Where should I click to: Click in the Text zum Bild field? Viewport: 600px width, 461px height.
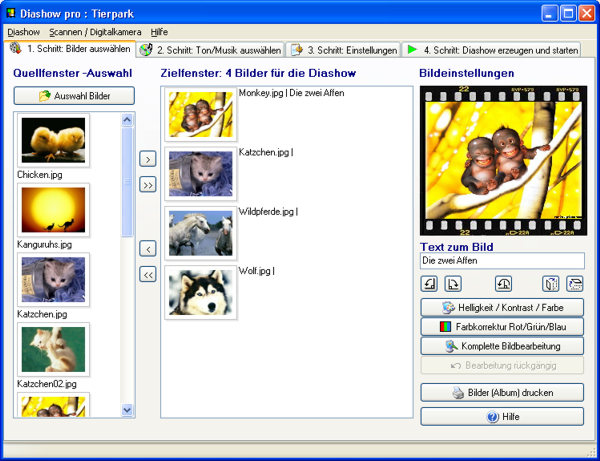(502, 260)
